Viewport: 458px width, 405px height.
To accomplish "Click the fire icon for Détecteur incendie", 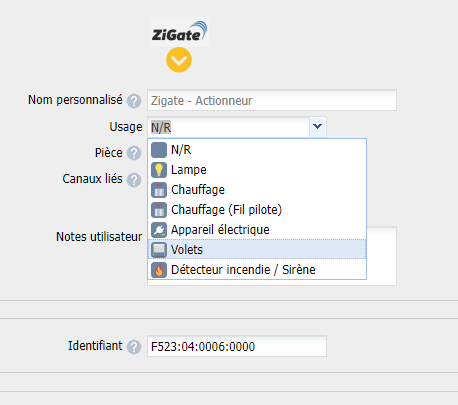I will click(x=159, y=270).
